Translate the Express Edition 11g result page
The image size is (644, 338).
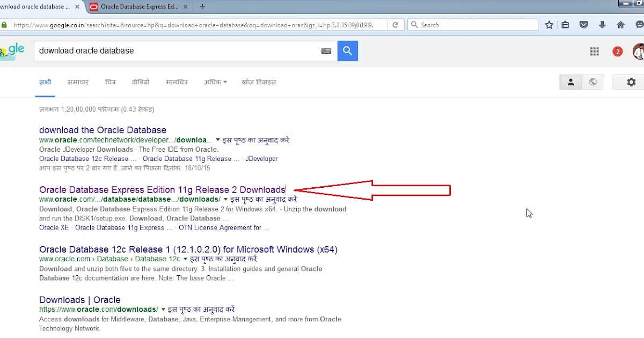coord(264,199)
